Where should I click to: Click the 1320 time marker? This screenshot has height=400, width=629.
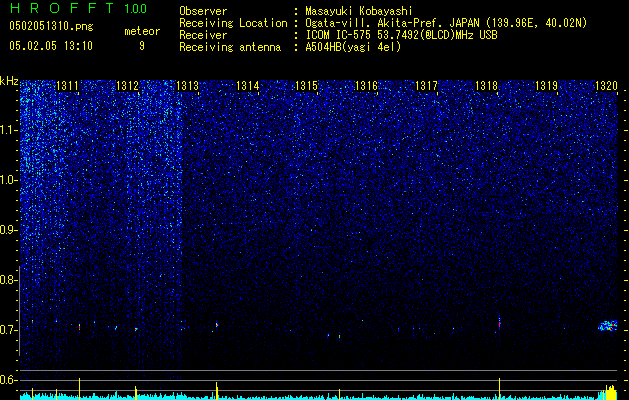tap(606, 86)
